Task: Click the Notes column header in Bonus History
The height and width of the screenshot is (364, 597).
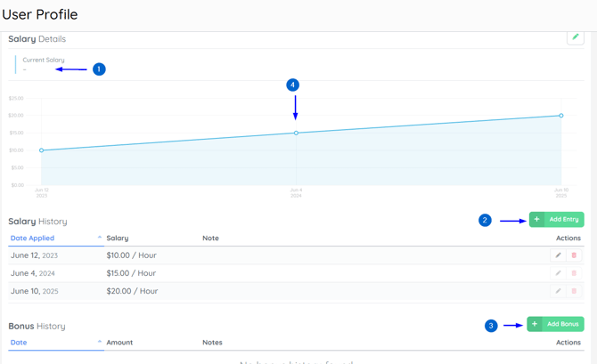Action: (x=212, y=343)
